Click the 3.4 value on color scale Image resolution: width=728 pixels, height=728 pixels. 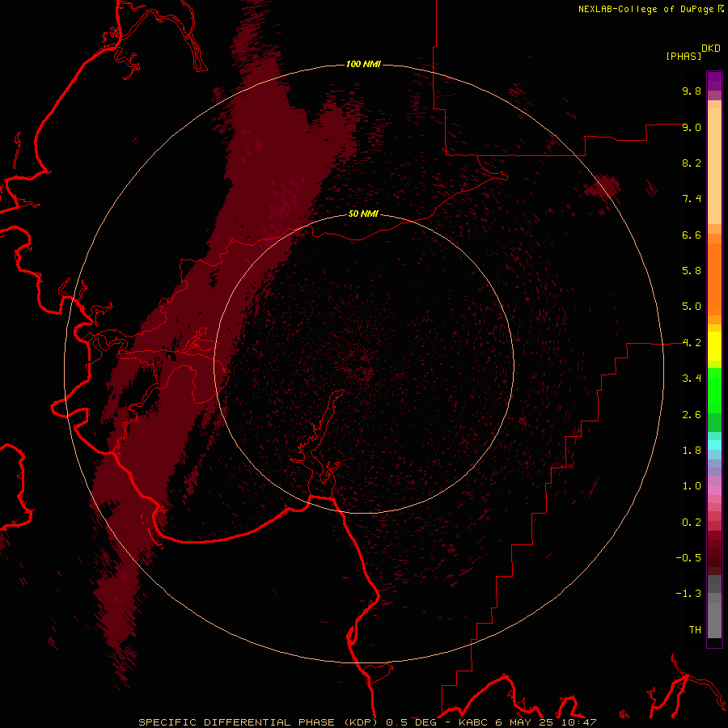coord(692,379)
